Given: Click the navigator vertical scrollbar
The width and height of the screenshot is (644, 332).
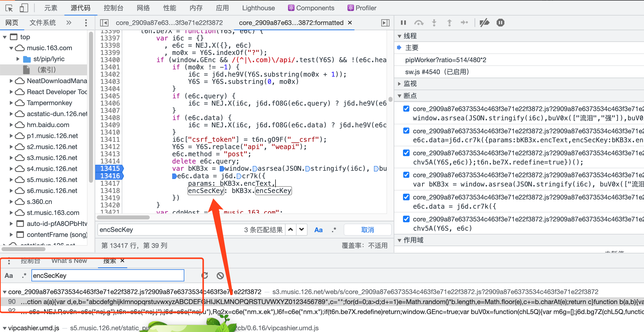Looking at the screenshot, I should [91, 107].
